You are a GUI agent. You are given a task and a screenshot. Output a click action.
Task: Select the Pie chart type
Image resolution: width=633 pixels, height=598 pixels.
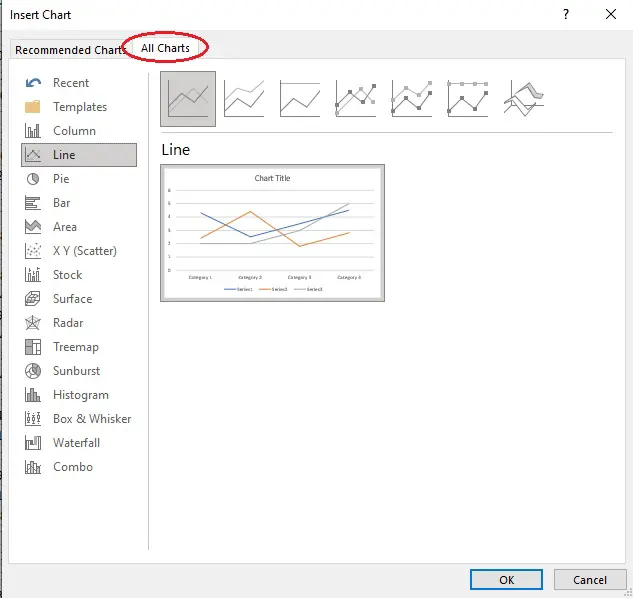pos(79,179)
